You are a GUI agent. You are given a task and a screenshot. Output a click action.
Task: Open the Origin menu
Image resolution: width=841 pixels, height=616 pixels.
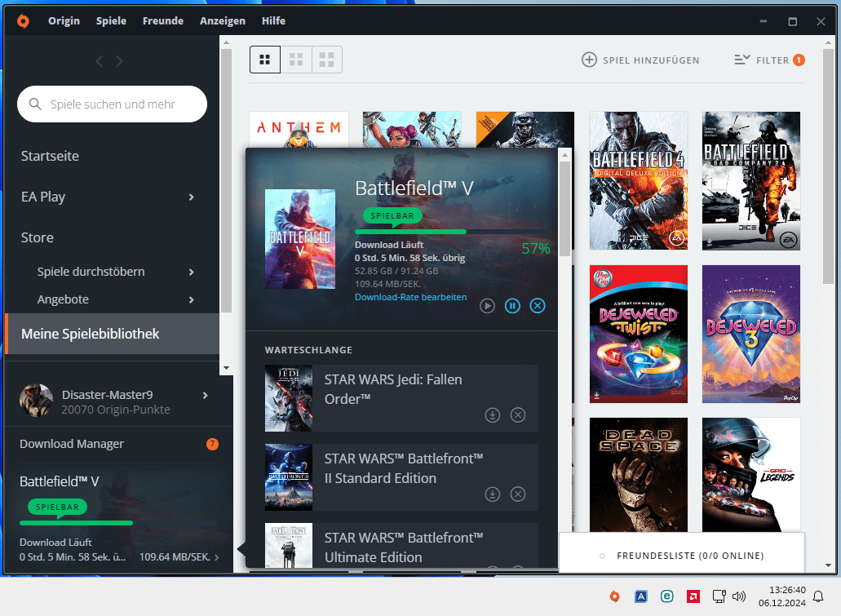(64, 21)
